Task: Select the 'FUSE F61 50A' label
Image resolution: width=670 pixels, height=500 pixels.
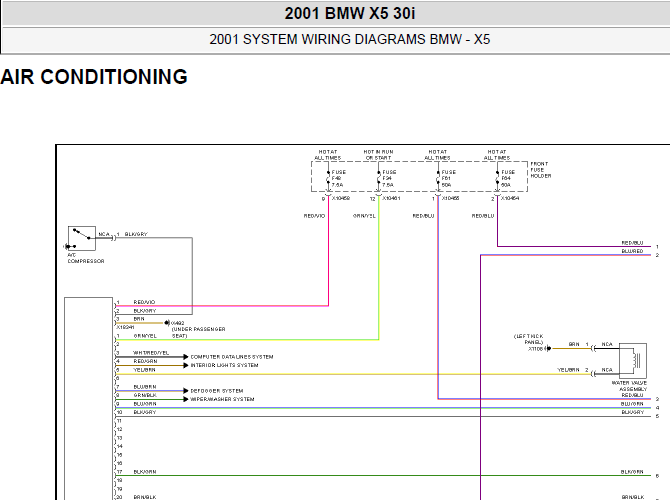Action: 448,179
